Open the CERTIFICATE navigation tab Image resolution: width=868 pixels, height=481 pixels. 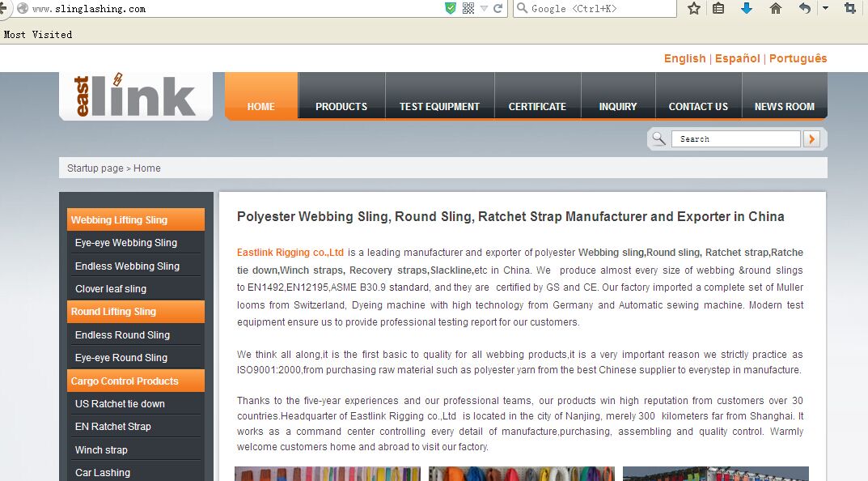pyautogui.click(x=537, y=96)
